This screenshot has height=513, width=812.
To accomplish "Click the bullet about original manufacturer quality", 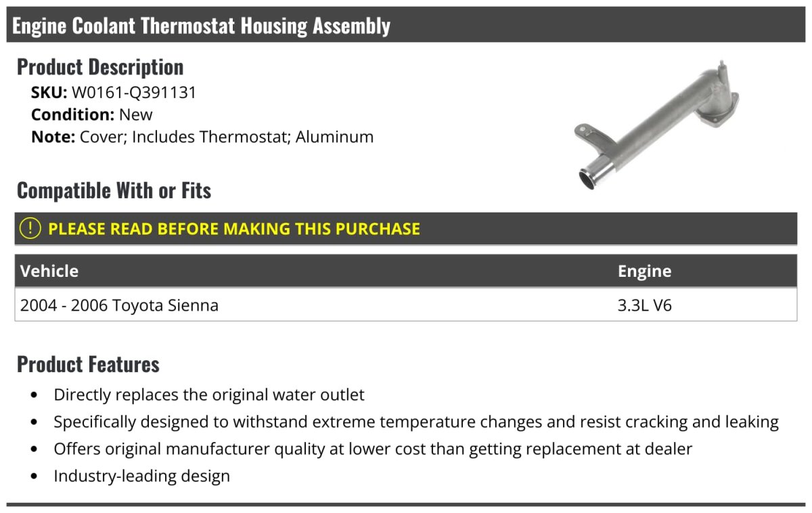I will (x=373, y=449).
